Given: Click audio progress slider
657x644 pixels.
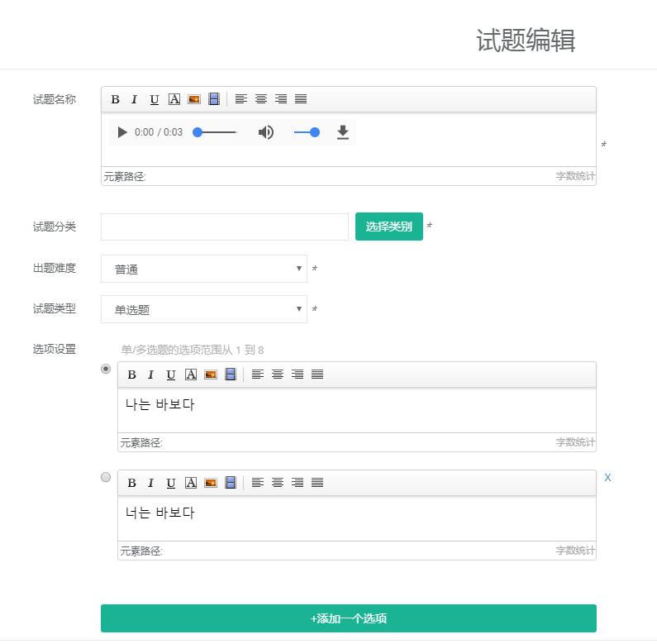Looking at the screenshot, I should (x=215, y=132).
